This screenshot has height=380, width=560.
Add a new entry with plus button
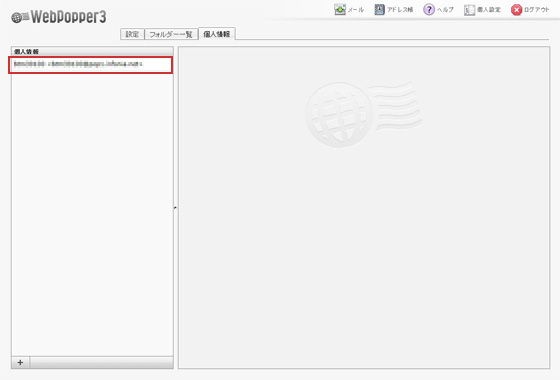(20, 362)
